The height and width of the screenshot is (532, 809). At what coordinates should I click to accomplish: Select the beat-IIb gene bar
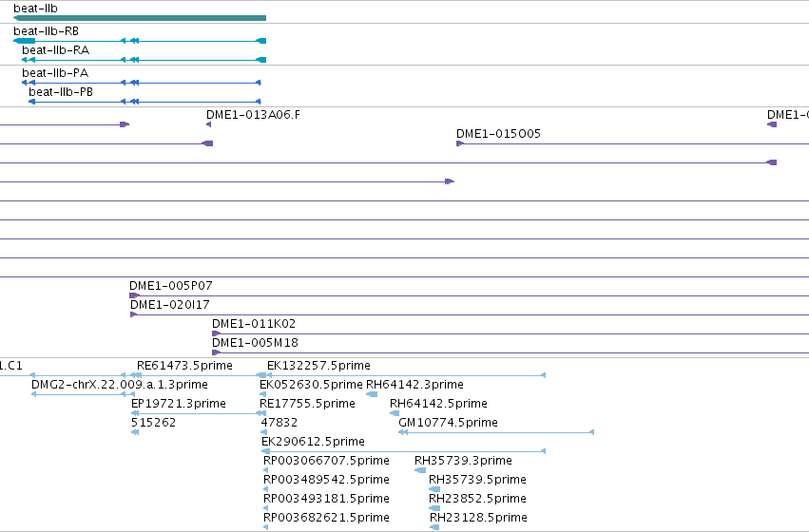[x=140, y=18]
